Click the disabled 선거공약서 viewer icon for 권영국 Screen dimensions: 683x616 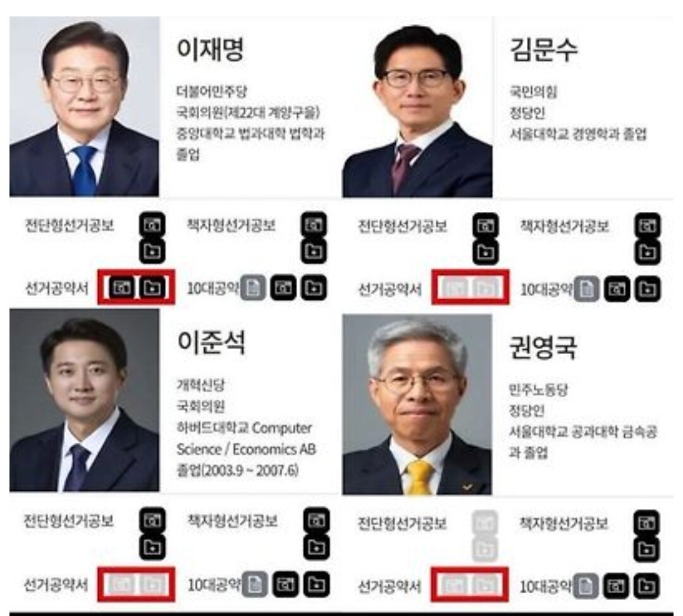coord(455,584)
